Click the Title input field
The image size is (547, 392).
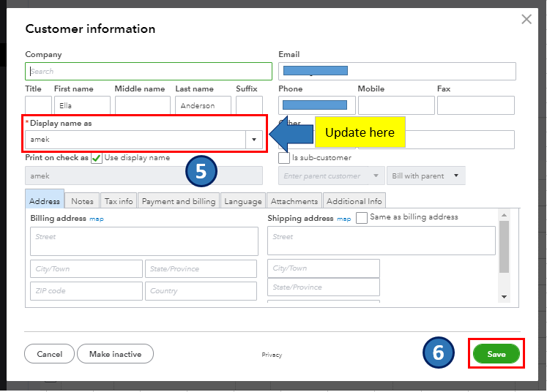pos(38,105)
